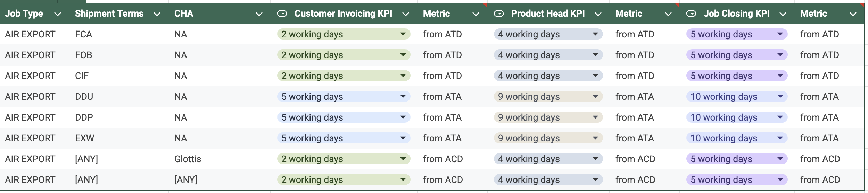The height and width of the screenshot is (193, 868).
Task: Open the Product Head KPI header chevron
Action: tap(598, 14)
